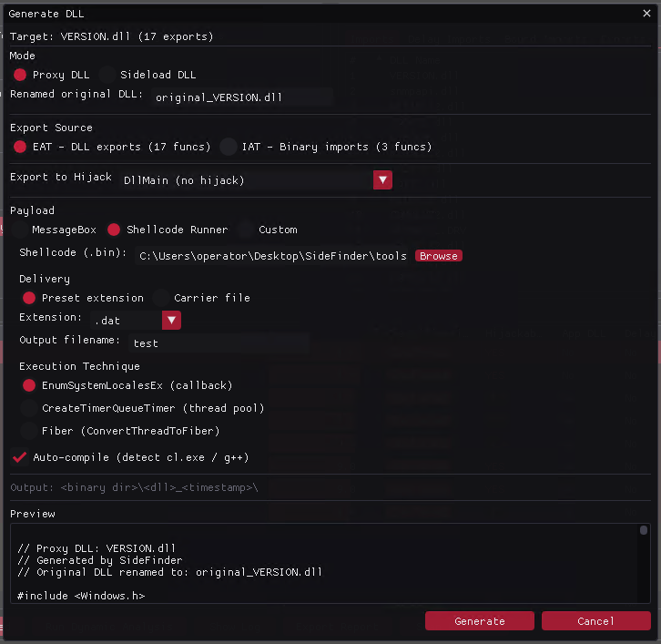The width and height of the screenshot is (661, 644).
Task: Click the Preview scrollbar handle
Action: [644, 530]
